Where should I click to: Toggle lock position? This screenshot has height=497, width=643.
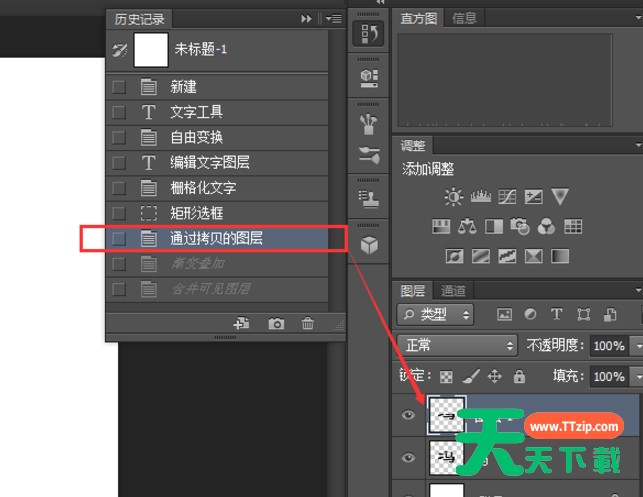click(495, 376)
